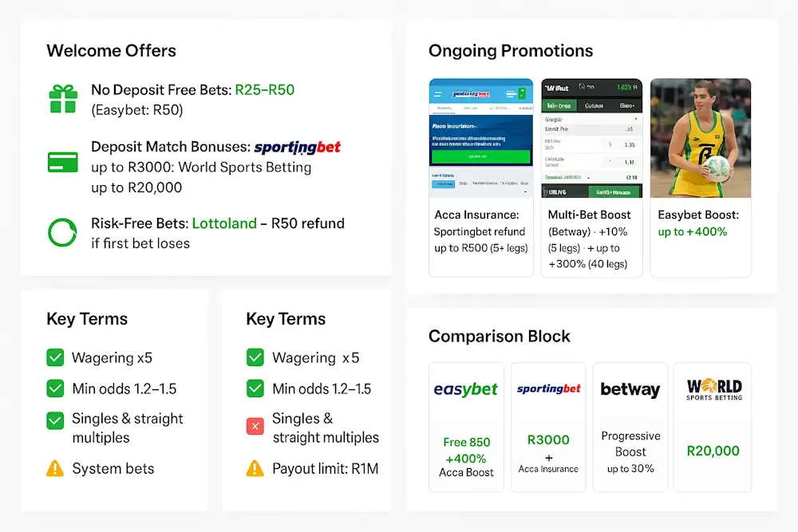
Task: Click the green "up to +400%" text
Action: click(x=692, y=232)
